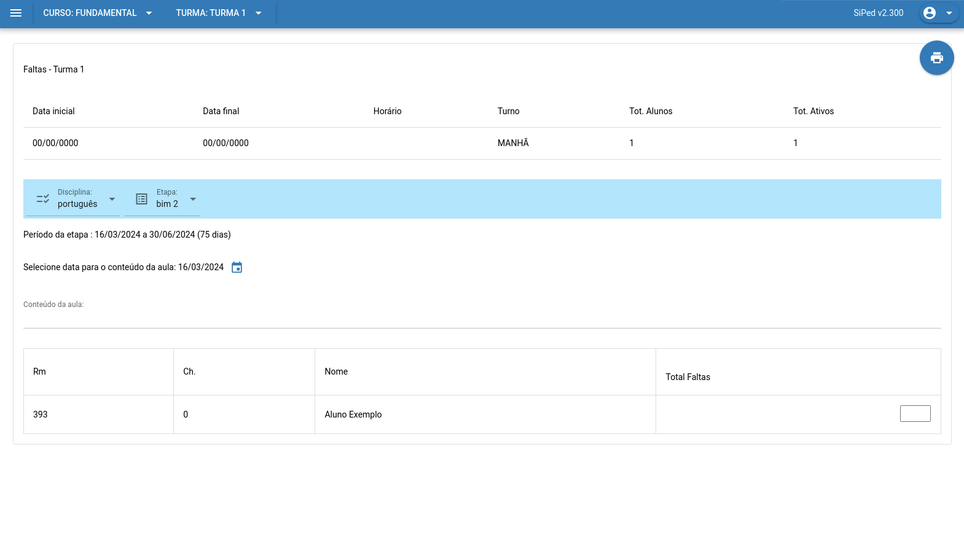Click the Tot. Alunos column header

click(651, 111)
